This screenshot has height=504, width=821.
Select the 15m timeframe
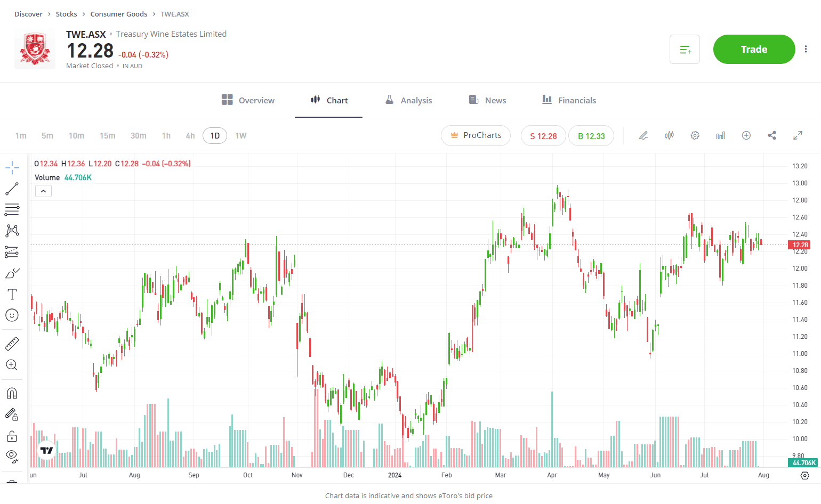pos(107,136)
